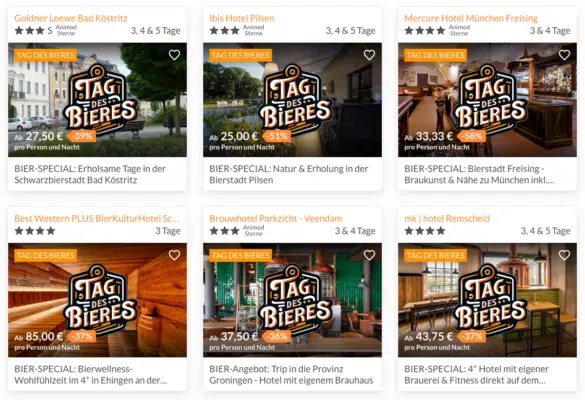Click the -39% discount badge

tap(82, 136)
